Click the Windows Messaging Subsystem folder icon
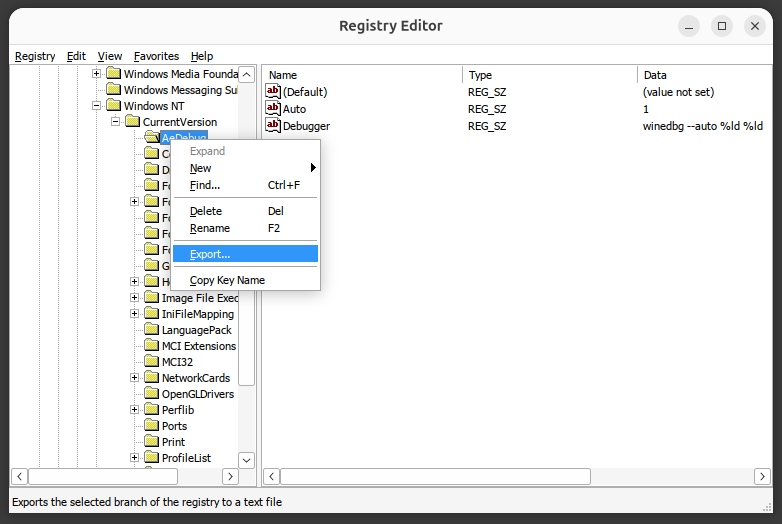The height and width of the screenshot is (524, 782). (114, 90)
